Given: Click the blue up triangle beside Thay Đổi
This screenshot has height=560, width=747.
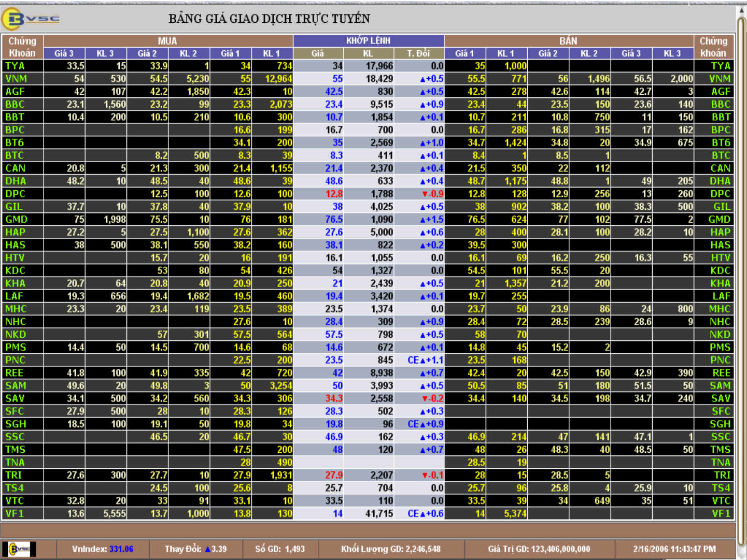Looking at the screenshot, I should pos(207,549).
